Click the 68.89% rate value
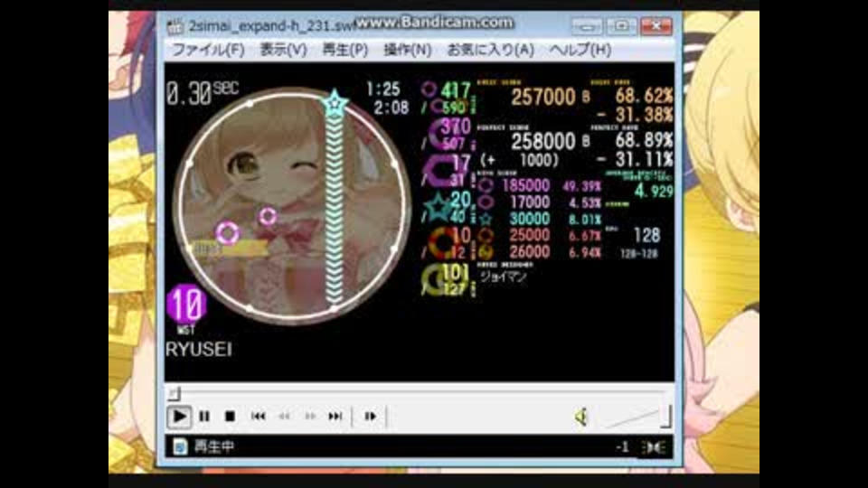 point(644,141)
